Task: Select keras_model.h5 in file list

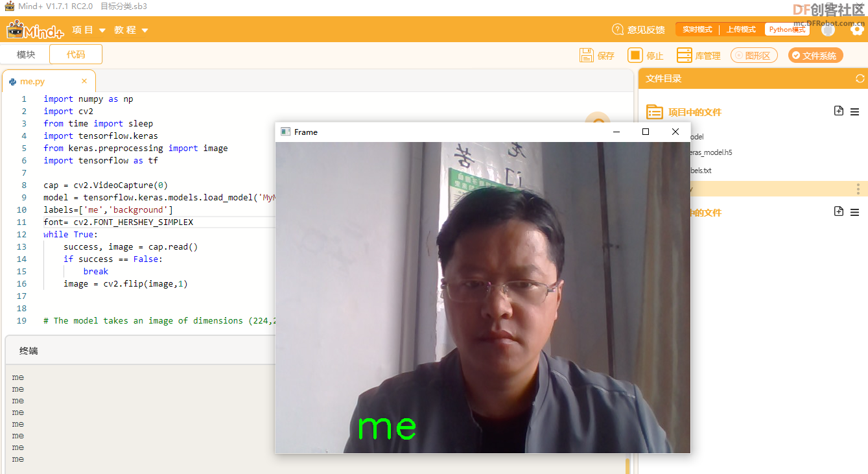Action: coord(711,152)
